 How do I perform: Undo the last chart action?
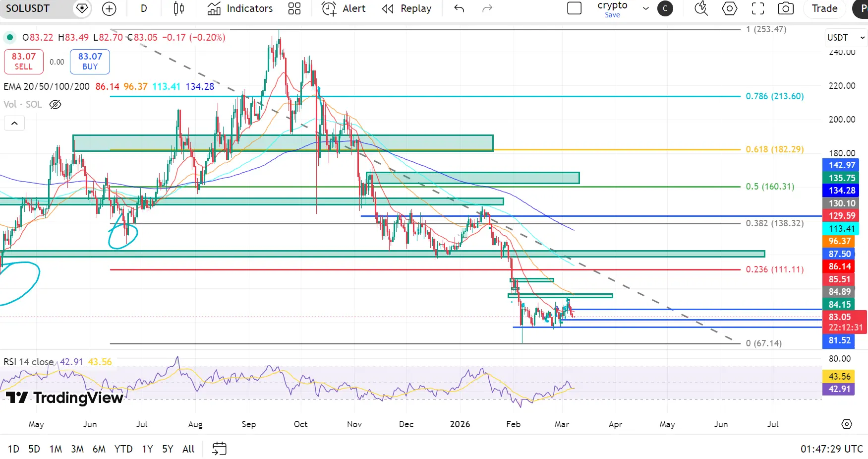coord(459,8)
